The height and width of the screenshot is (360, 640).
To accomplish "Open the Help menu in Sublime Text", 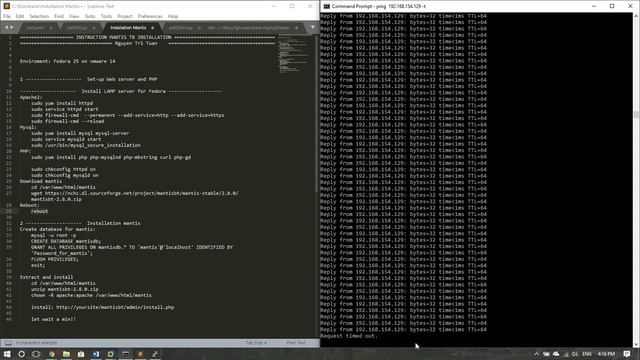I will coord(173,16).
